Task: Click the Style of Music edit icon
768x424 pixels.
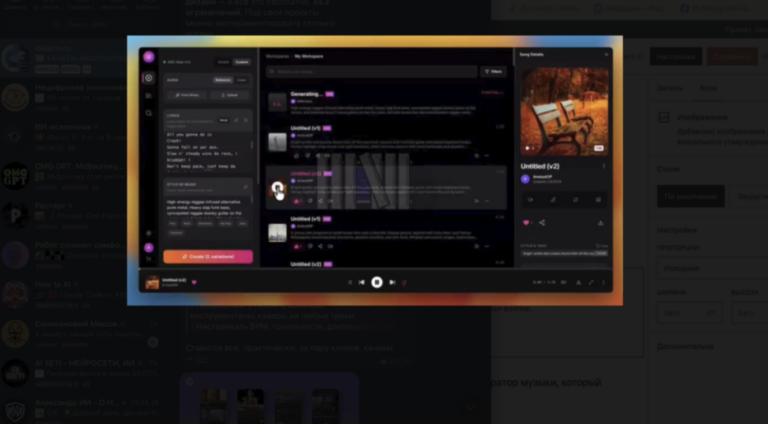Action: click(x=245, y=187)
